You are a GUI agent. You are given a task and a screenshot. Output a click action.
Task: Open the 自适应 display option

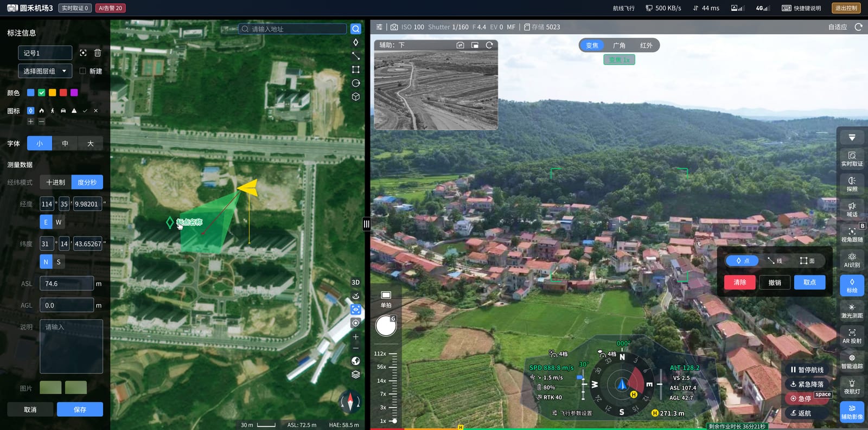click(x=838, y=27)
